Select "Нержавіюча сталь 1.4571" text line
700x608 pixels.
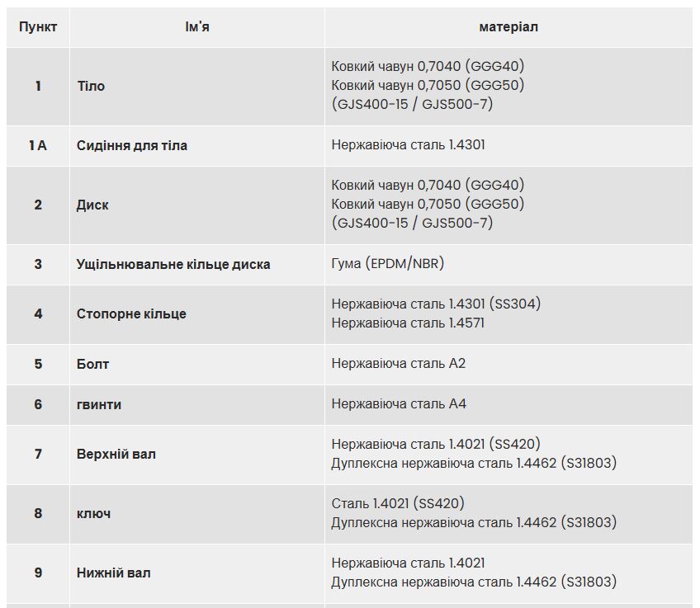click(x=408, y=323)
